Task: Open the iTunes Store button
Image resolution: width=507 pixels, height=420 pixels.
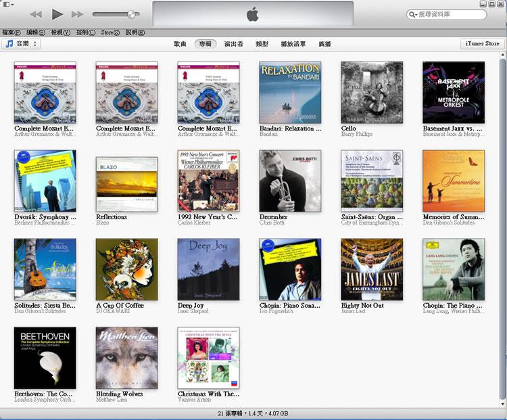Action: 482,43
